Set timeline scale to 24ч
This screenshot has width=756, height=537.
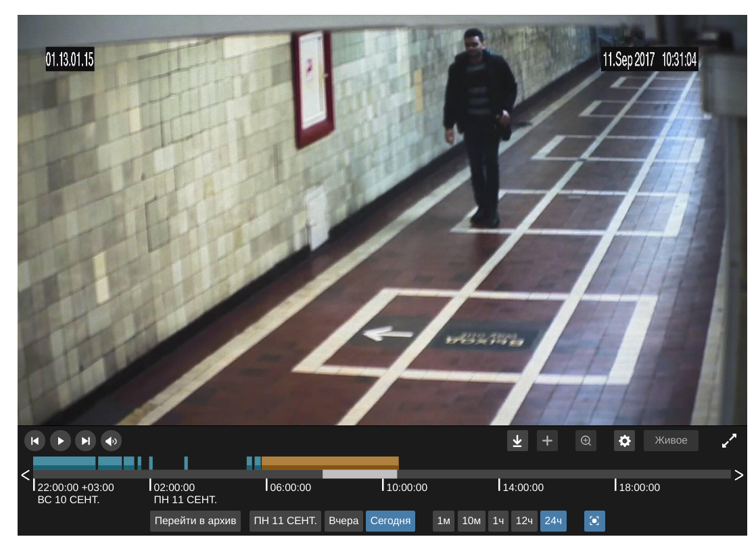[553, 521]
